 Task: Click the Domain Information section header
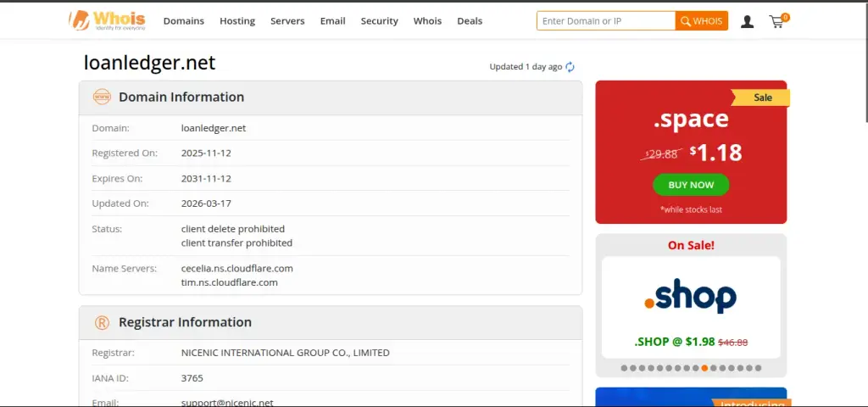click(x=331, y=98)
